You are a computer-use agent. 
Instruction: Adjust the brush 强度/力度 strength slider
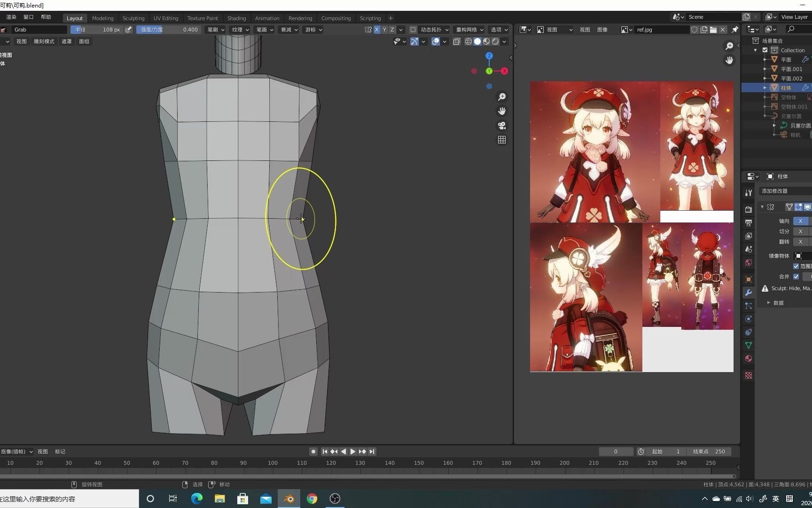click(169, 30)
